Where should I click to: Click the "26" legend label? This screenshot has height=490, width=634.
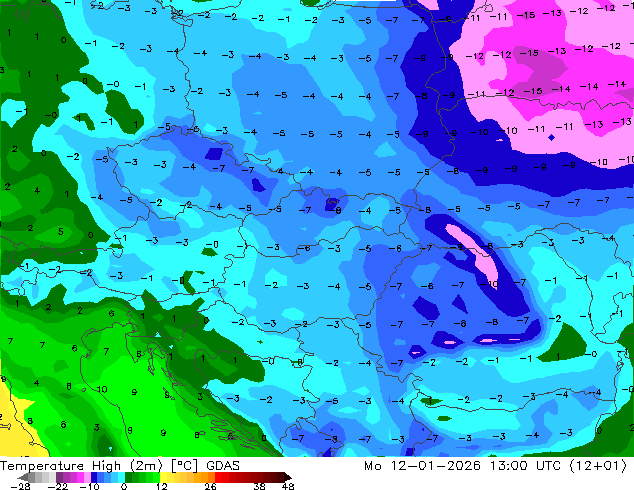tap(210, 486)
